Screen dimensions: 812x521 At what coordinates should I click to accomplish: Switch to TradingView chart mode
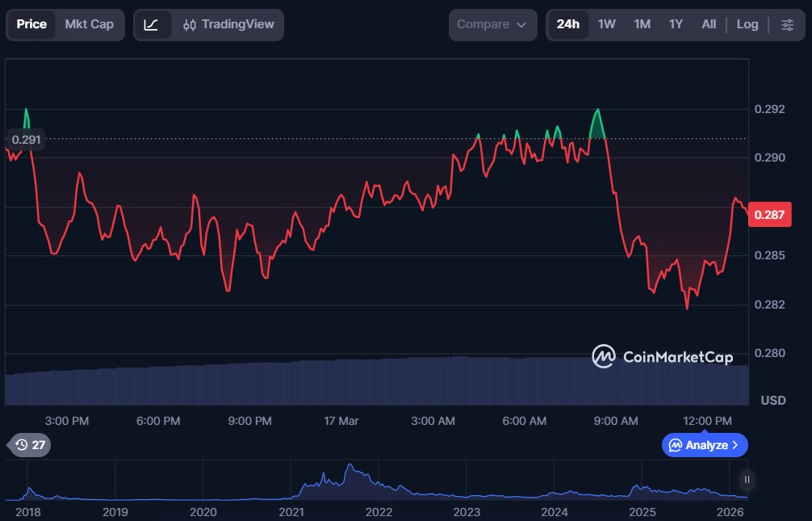point(228,24)
